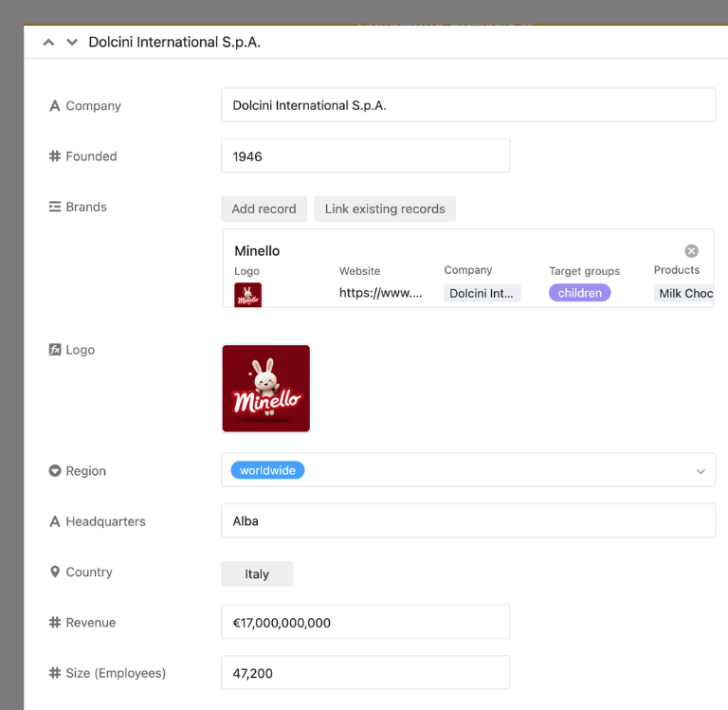The height and width of the screenshot is (710, 728).
Task: Click the Logo formula field icon
Action: (55, 350)
